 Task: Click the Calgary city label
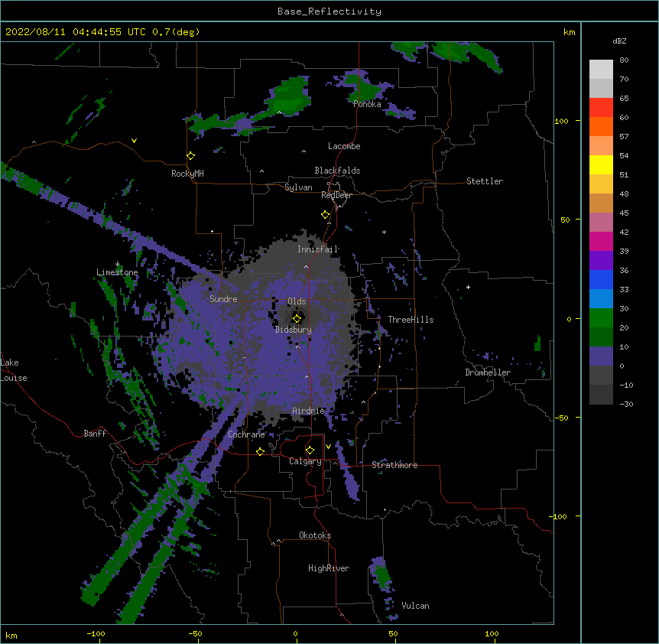tap(305, 461)
